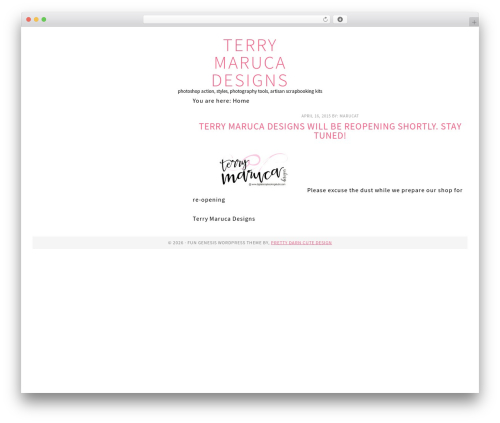This screenshot has width=500, height=423.
Task: Click the Home breadcrumb text
Action: [241, 101]
